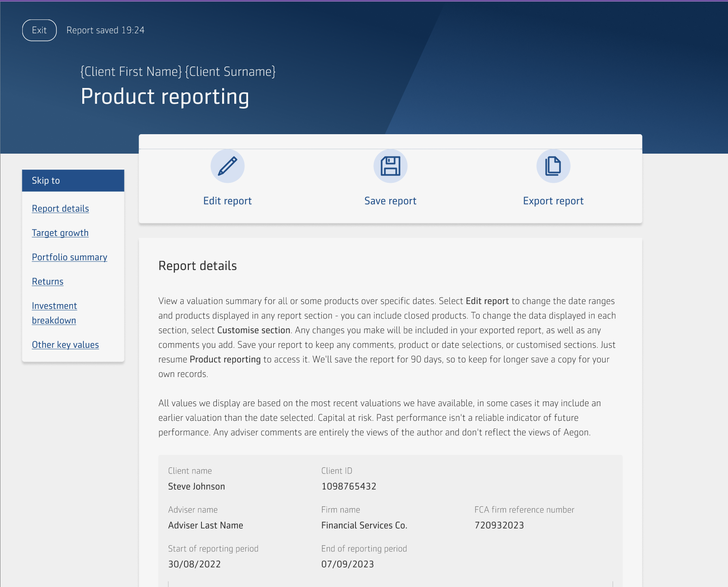Open the Portfolio summary section

(x=69, y=257)
